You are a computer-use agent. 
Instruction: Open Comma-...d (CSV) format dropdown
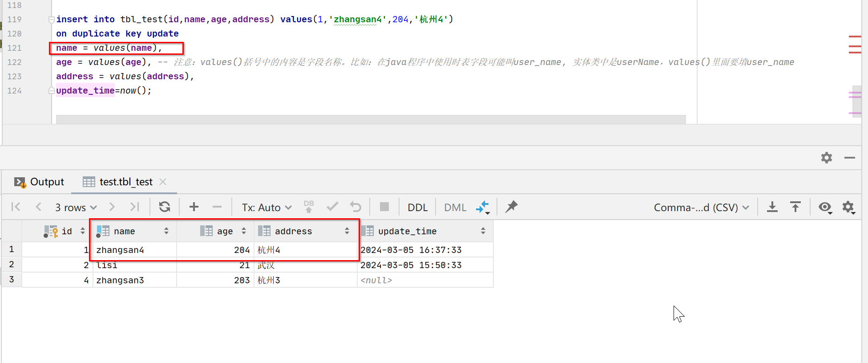click(702, 208)
